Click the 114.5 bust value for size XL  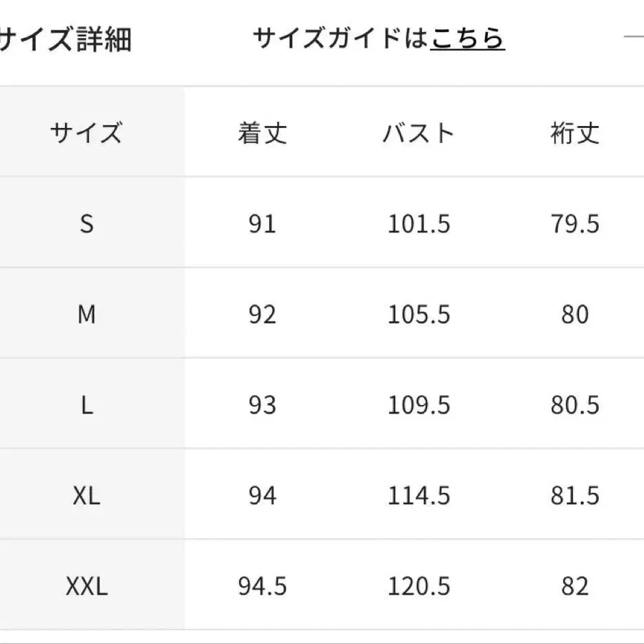pos(419,496)
